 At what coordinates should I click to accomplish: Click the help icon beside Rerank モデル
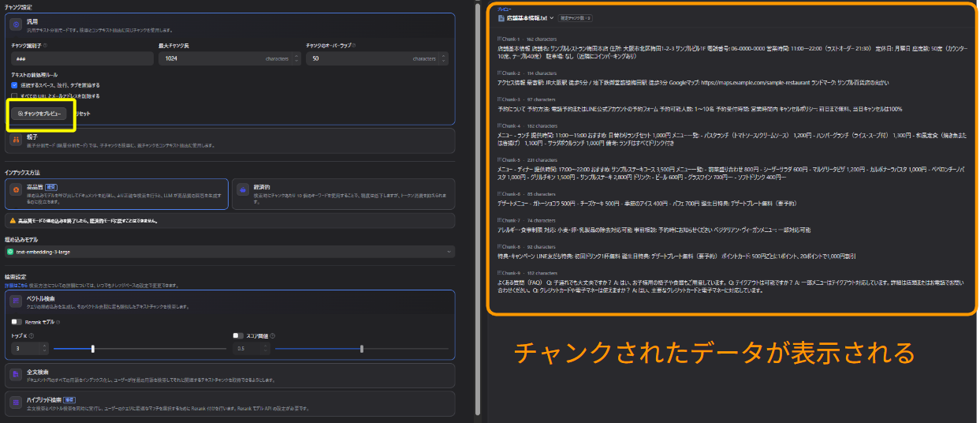click(58, 322)
